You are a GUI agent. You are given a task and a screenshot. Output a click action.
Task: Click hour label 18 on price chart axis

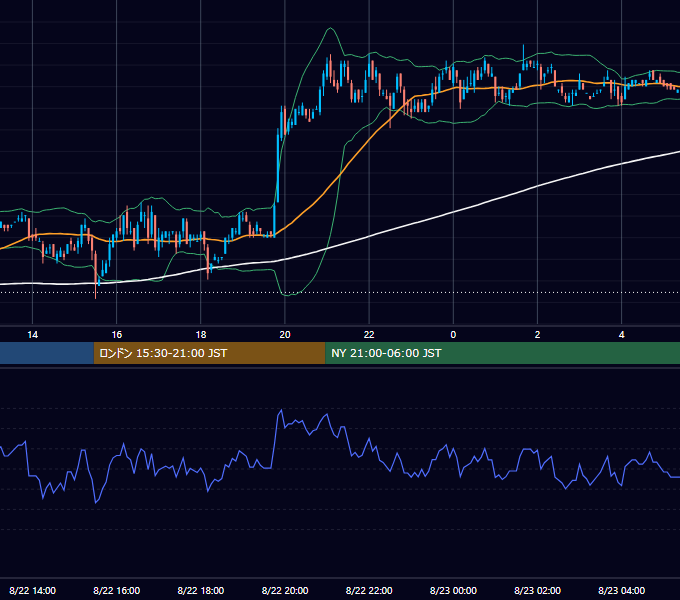[201, 335]
